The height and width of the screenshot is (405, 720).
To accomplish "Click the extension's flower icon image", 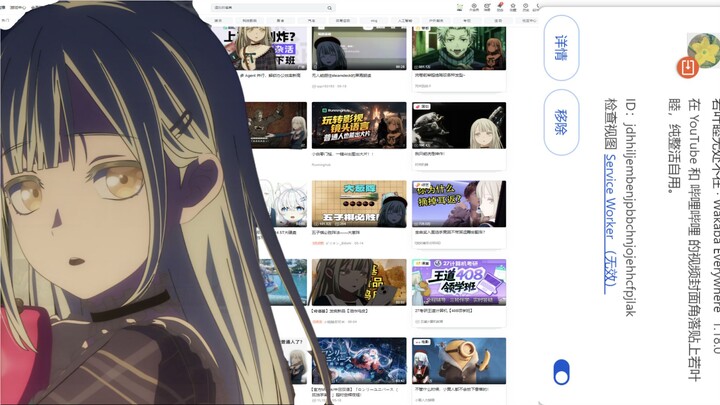I will pyautogui.click(x=705, y=50).
